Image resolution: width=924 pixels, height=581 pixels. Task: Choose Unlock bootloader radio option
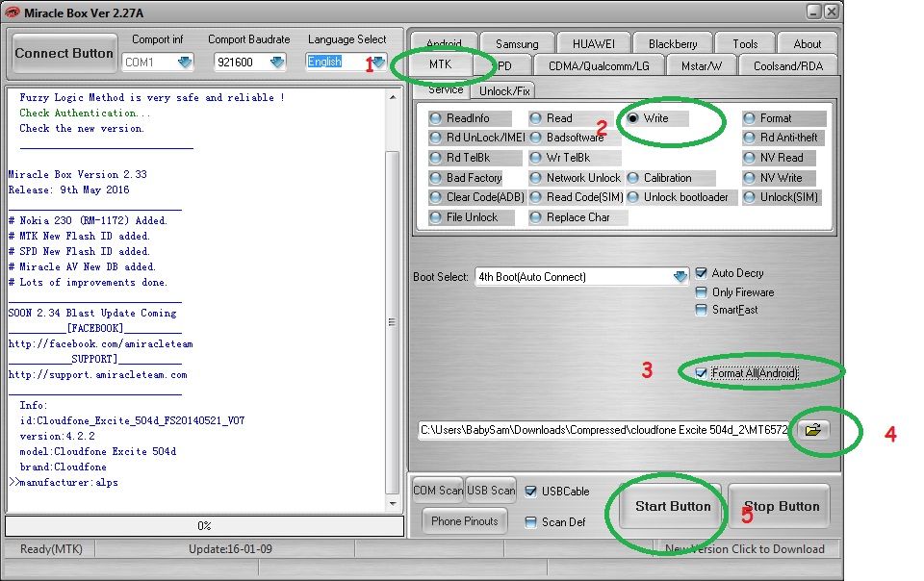[x=633, y=197]
